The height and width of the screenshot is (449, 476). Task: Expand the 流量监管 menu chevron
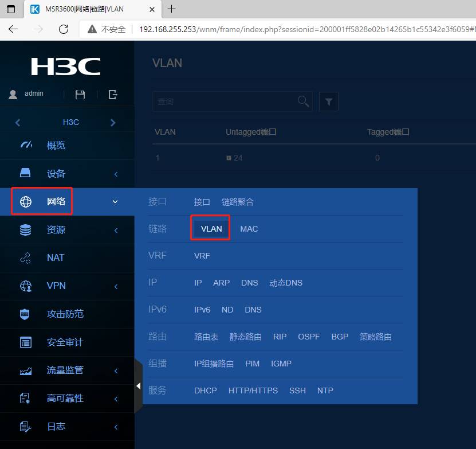pos(116,370)
